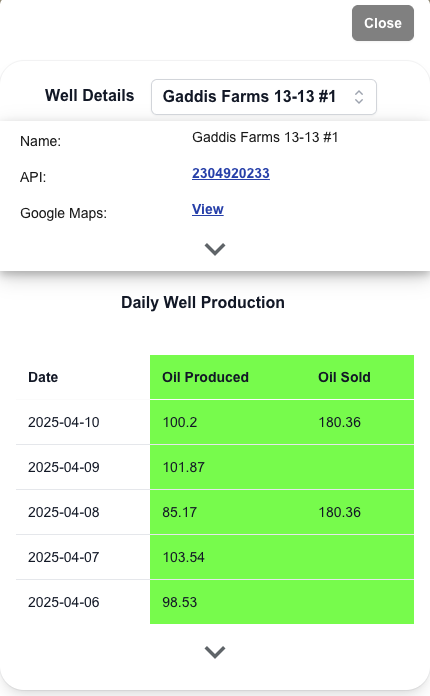Click oil produced value 85.17
The height and width of the screenshot is (696, 430).
point(180,512)
